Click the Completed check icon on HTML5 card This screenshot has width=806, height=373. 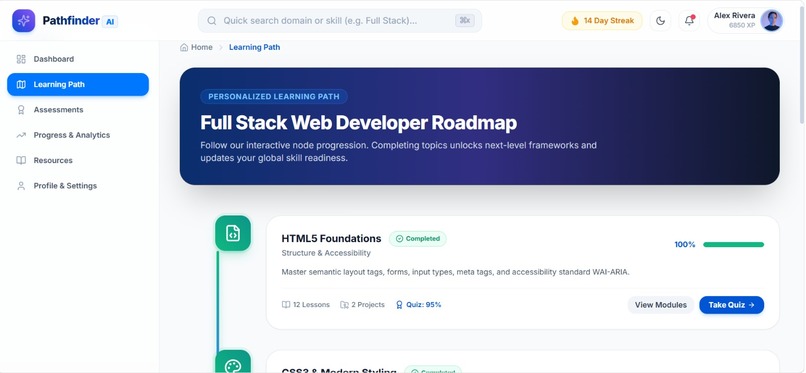point(399,239)
